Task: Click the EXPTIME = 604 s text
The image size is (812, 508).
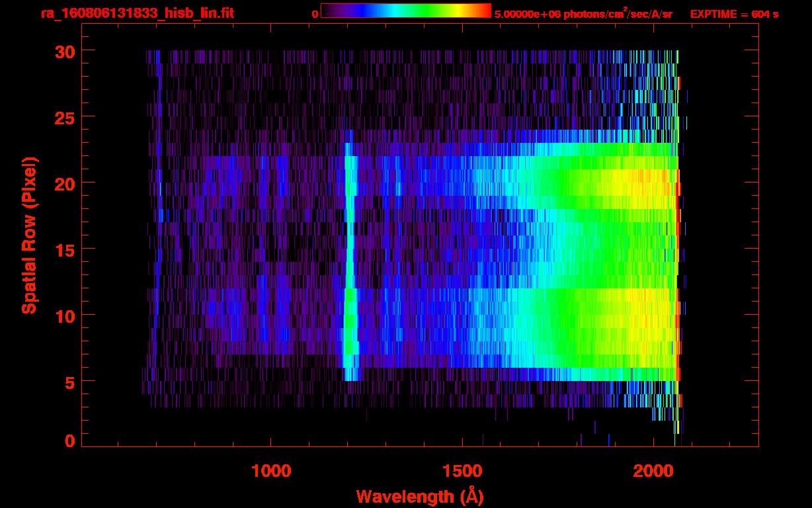Action: 734,14
